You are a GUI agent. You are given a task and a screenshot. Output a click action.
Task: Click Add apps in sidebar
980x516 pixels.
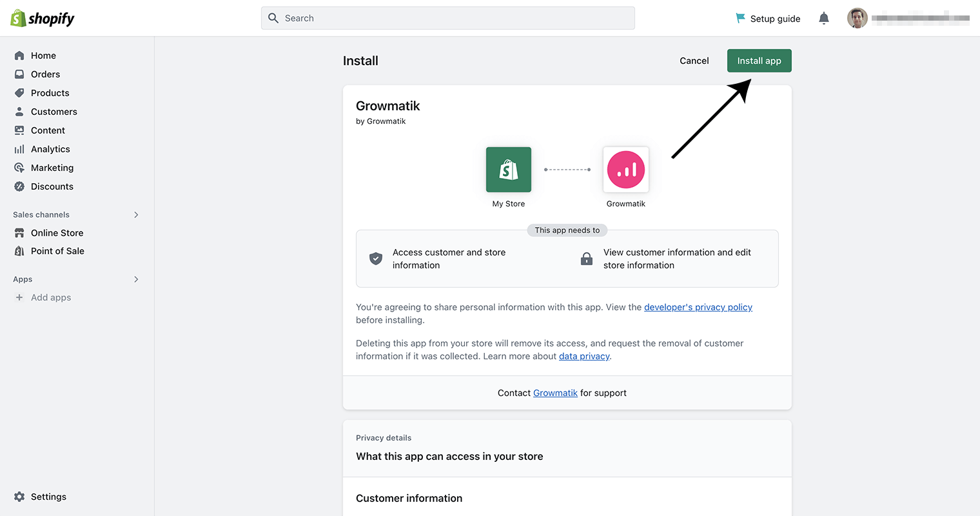51,297
